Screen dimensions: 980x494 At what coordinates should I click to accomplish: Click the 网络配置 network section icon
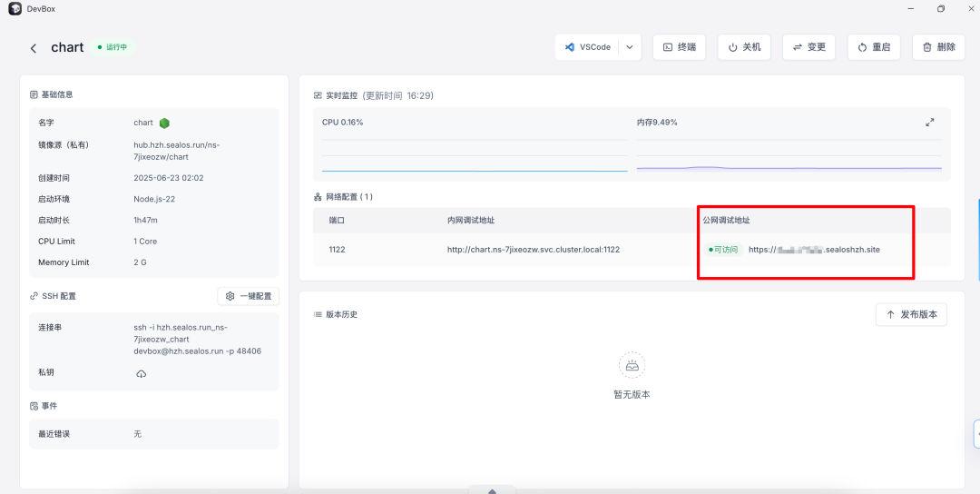[x=318, y=197]
